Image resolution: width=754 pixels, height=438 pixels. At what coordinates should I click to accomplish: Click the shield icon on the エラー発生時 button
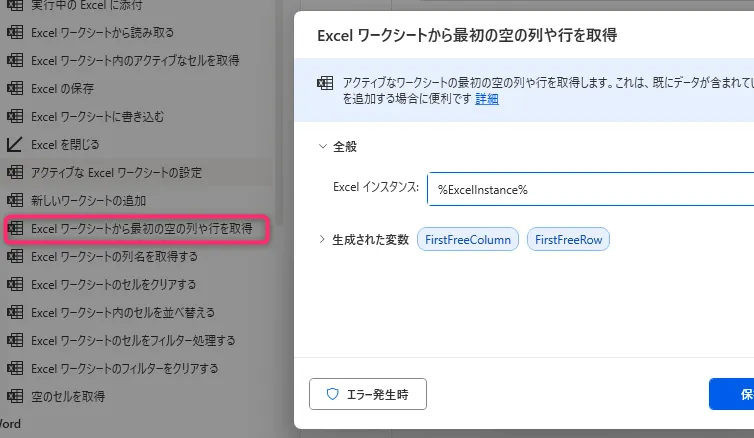click(x=333, y=395)
